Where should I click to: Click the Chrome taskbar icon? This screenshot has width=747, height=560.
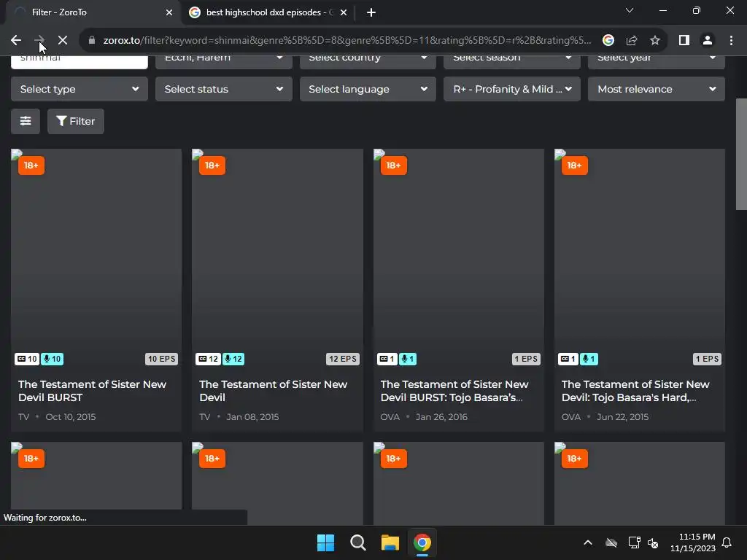[x=422, y=542]
